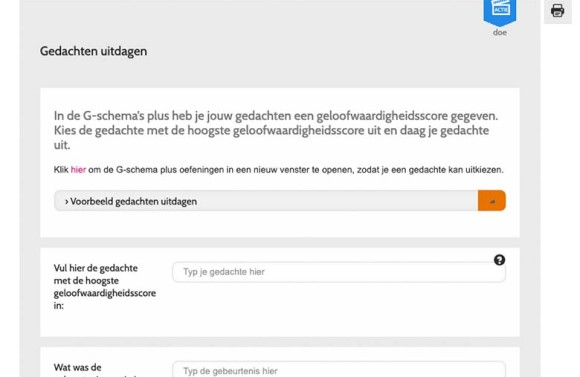Click the 'In de G-schema's plus' paragraph

[276, 130]
